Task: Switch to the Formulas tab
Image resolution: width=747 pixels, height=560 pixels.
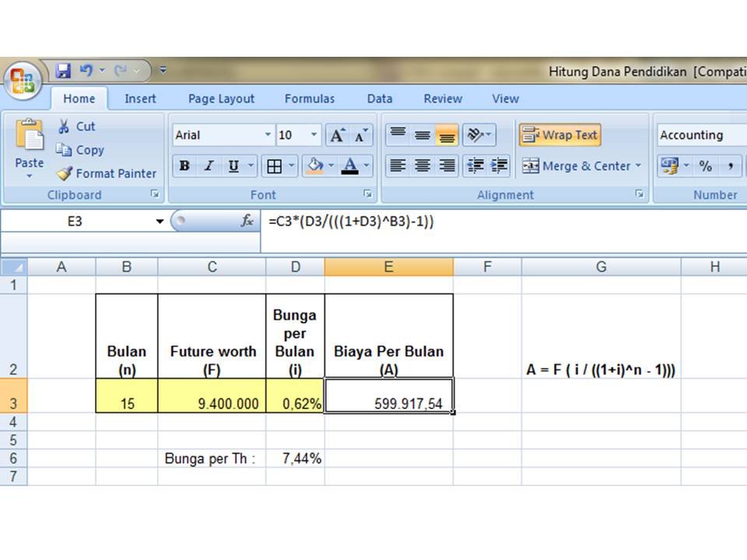Action: (x=309, y=99)
